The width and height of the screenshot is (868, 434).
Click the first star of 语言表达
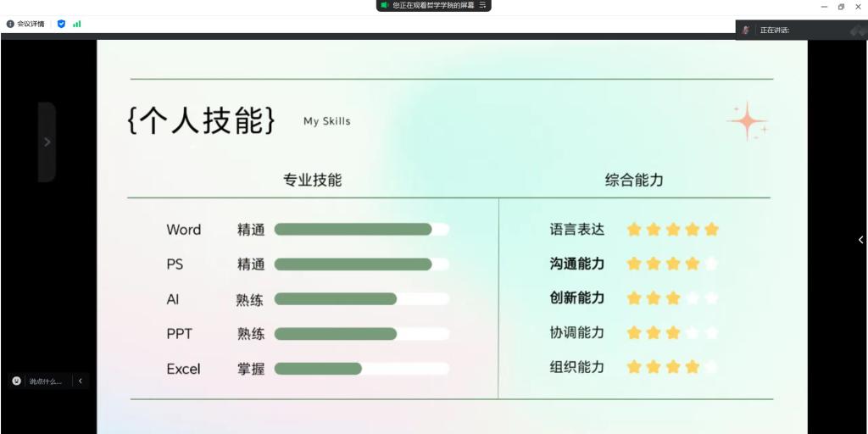[634, 230]
